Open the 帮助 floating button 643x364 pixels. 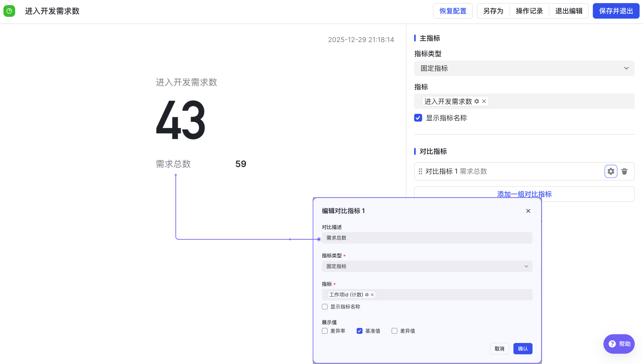coord(619,344)
